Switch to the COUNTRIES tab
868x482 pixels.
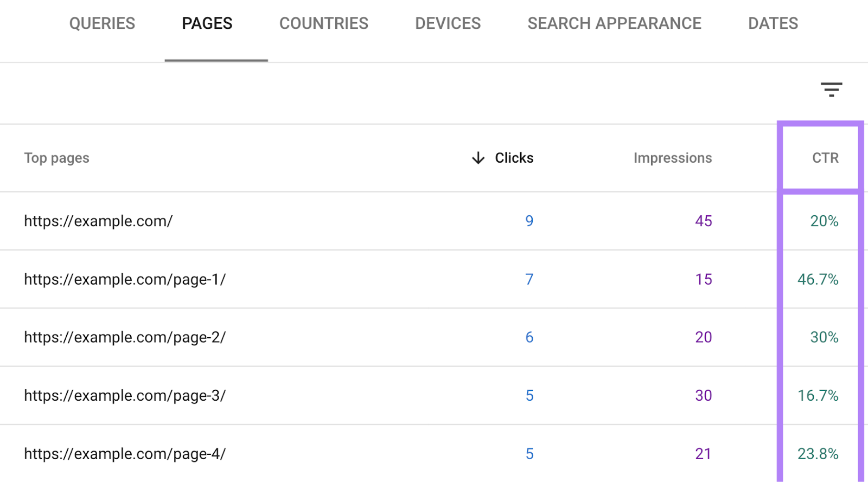point(323,23)
